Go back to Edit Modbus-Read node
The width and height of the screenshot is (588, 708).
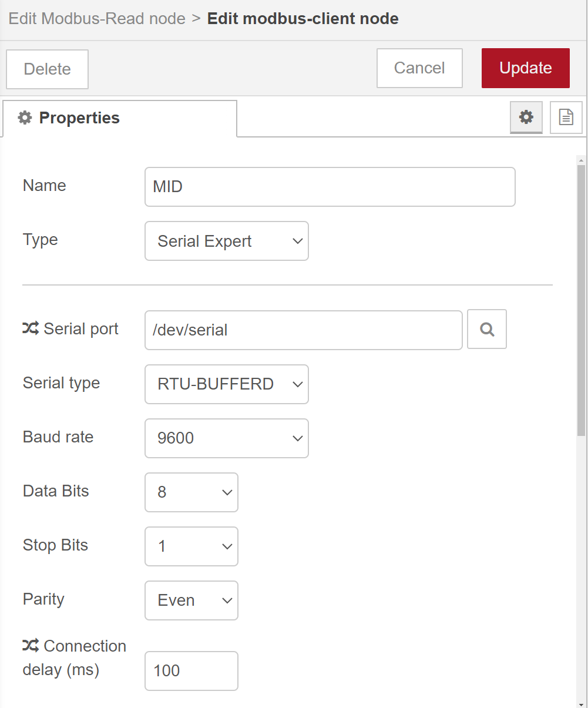point(97,18)
